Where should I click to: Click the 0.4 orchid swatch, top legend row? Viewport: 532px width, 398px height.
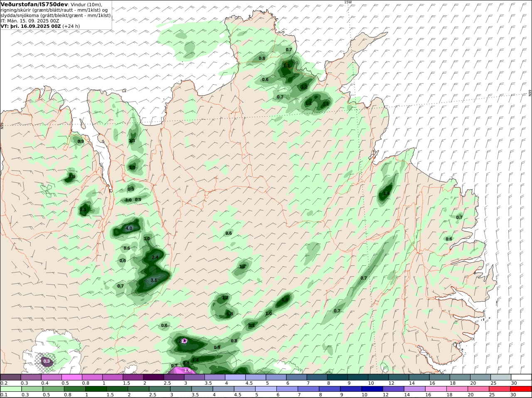tap(52, 377)
